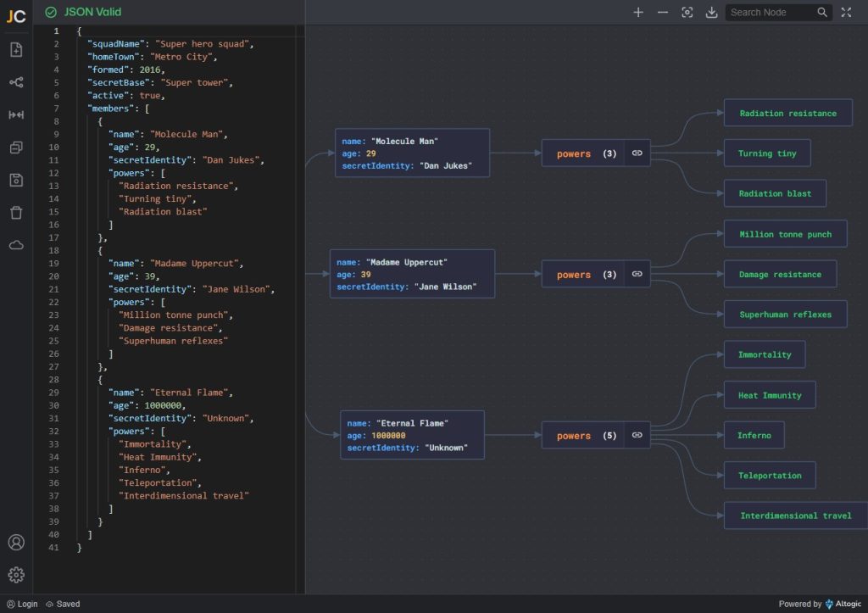The width and height of the screenshot is (868, 613).
Task: Click the search magnifier icon
Action: pos(822,12)
